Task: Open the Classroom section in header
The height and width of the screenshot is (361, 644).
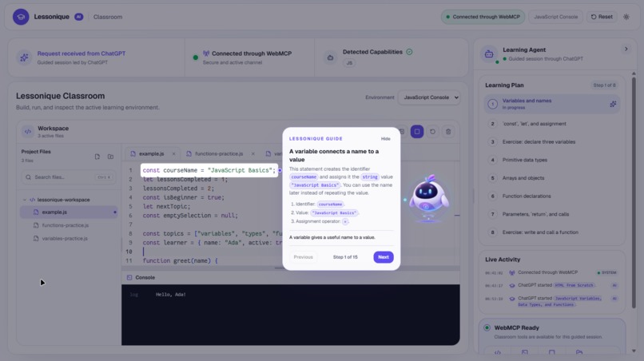Action: tap(108, 17)
